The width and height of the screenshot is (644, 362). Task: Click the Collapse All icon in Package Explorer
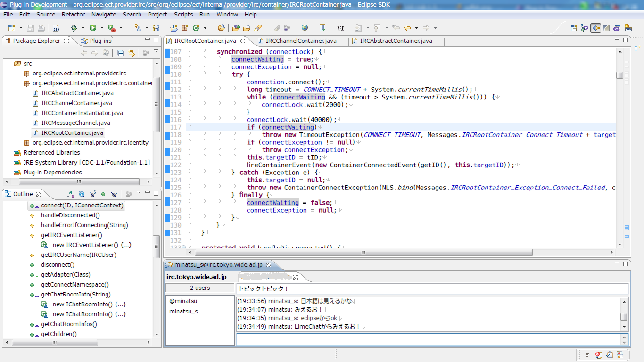click(121, 53)
